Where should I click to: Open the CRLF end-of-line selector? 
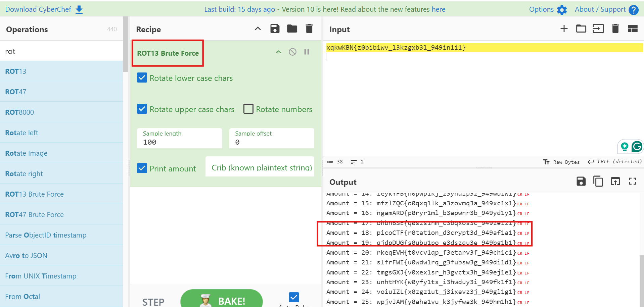pos(614,162)
